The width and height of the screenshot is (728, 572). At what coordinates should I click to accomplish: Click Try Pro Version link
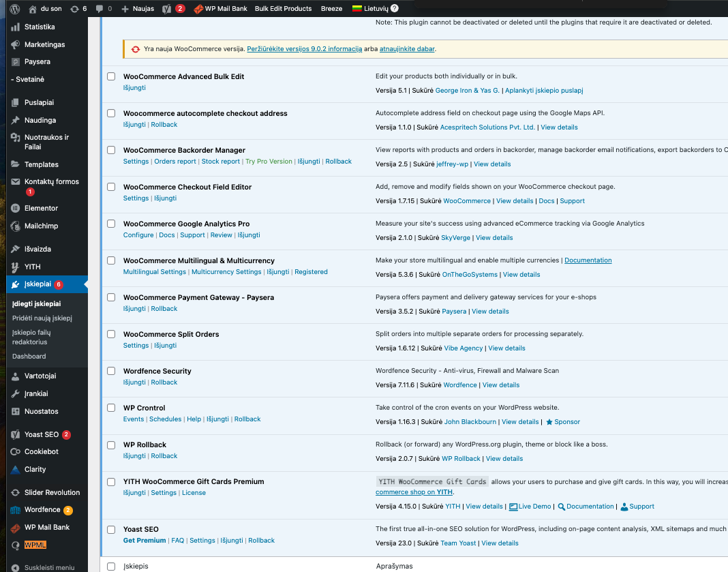tap(269, 161)
